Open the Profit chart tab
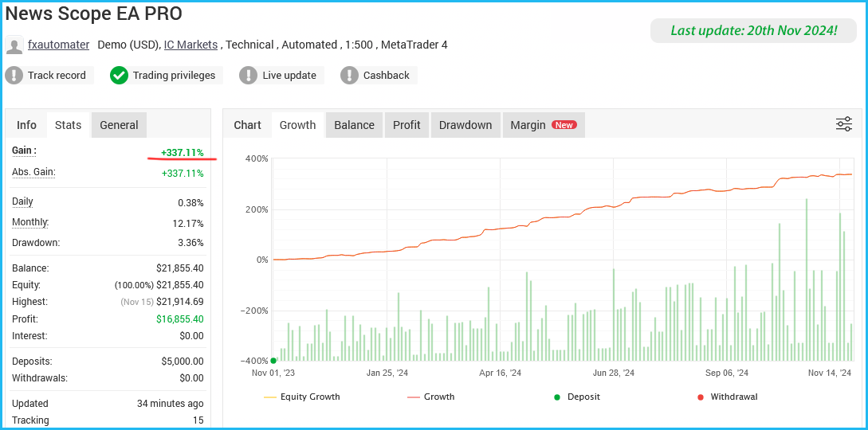 (407, 125)
